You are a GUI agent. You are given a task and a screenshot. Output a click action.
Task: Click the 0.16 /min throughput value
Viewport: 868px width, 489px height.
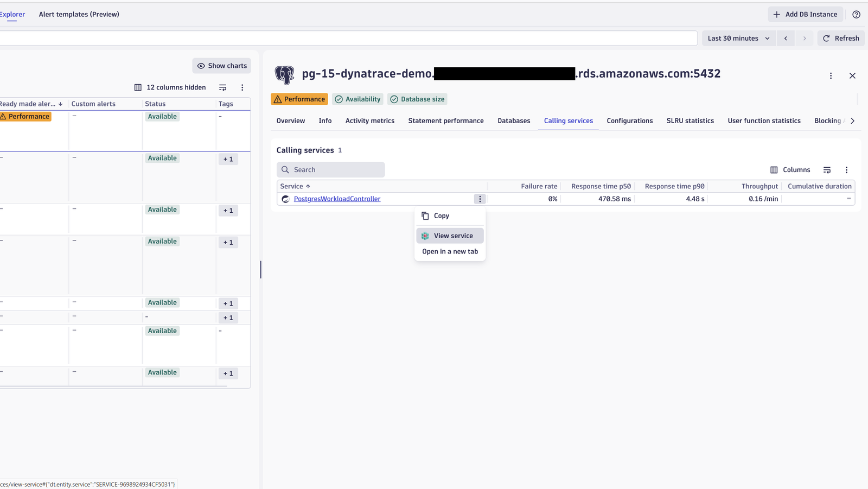(x=763, y=199)
